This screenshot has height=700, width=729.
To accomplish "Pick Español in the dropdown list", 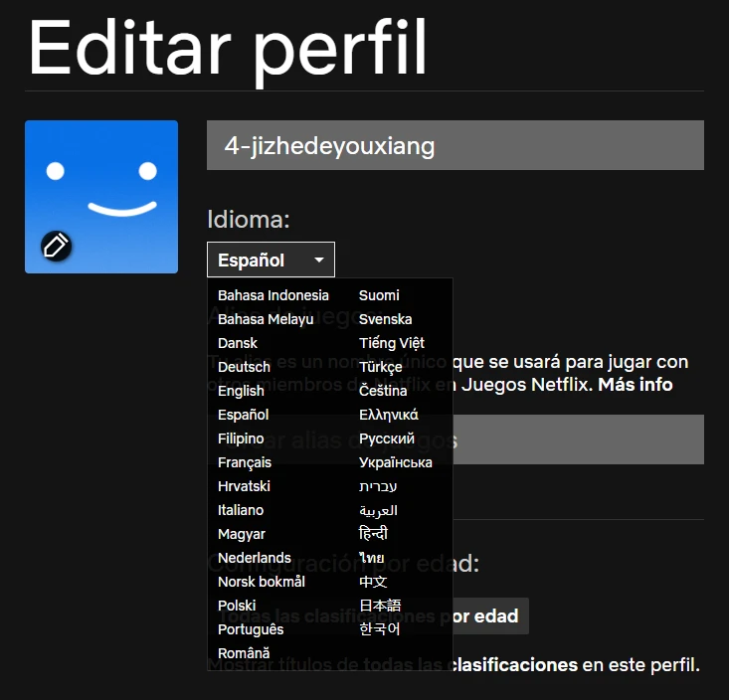I will point(244,415).
